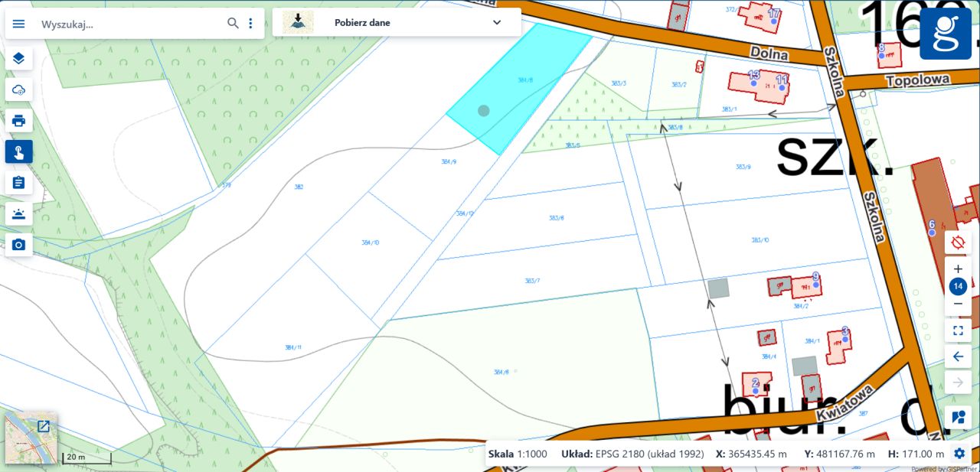The image size is (980, 472).
Task: Click the Topolowa street label
Action: pyautogui.click(x=917, y=80)
